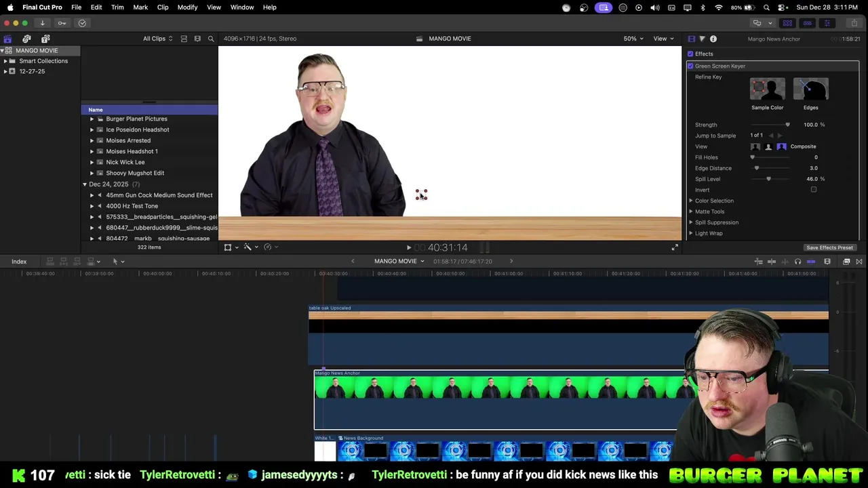
Task: Click the browser search magnifier icon
Action: pos(211,39)
